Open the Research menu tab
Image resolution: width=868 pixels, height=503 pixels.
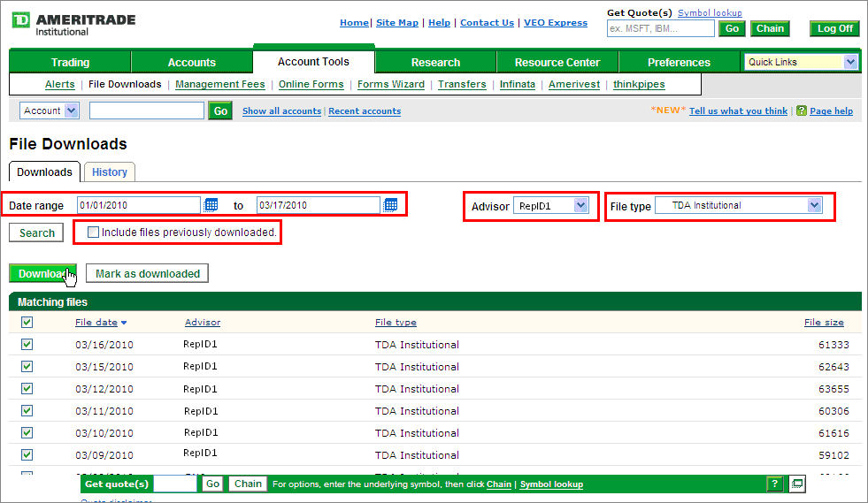coord(435,63)
